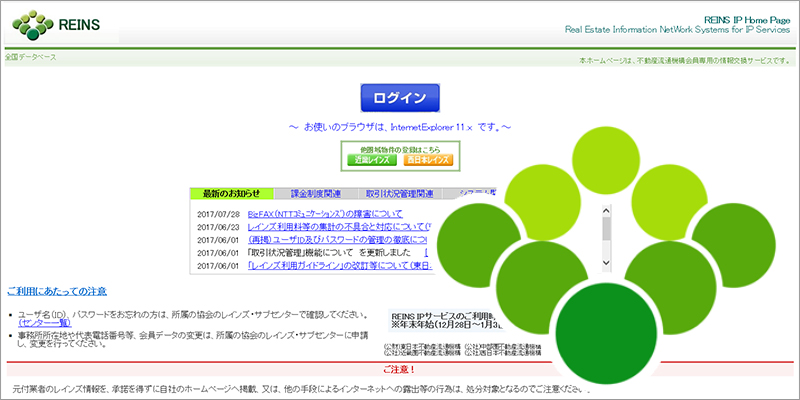The height and width of the screenshot is (400, 800).
Task: Click the news list scrollbar thumb
Action: [605, 228]
